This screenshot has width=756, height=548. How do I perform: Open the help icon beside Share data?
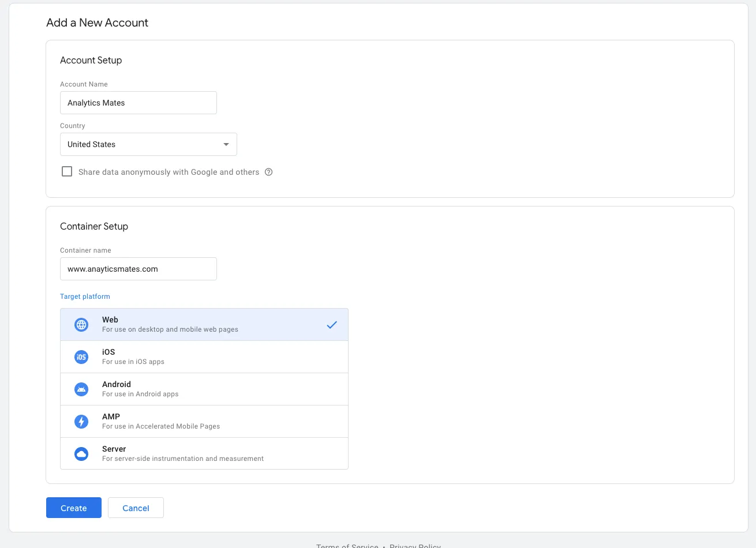(x=268, y=172)
